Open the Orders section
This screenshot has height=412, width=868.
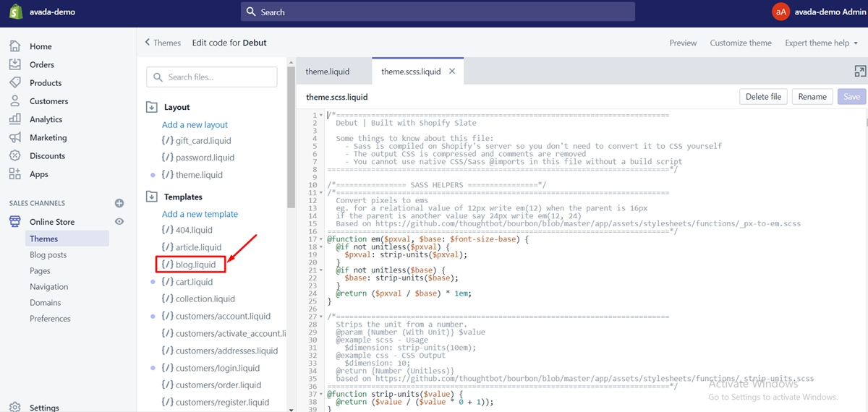pos(42,64)
